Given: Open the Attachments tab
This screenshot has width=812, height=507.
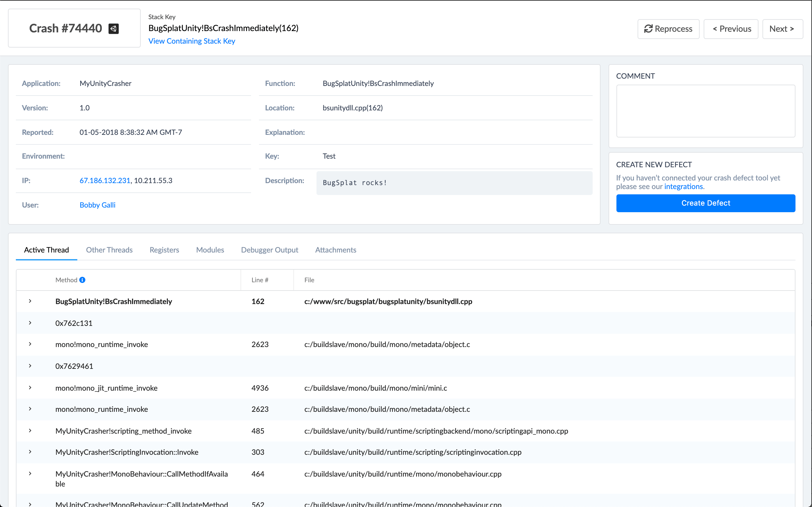Looking at the screenshot, I should point(335,250).
